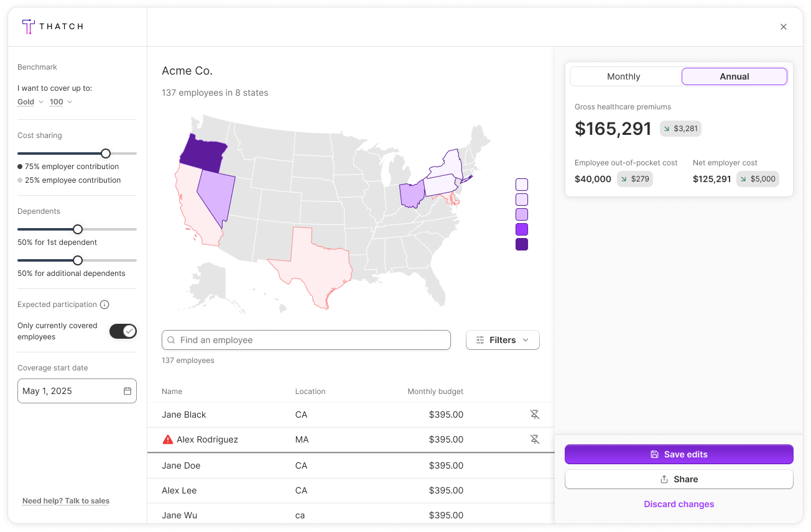Click the info icon beside Expected participation

(104, 305)
